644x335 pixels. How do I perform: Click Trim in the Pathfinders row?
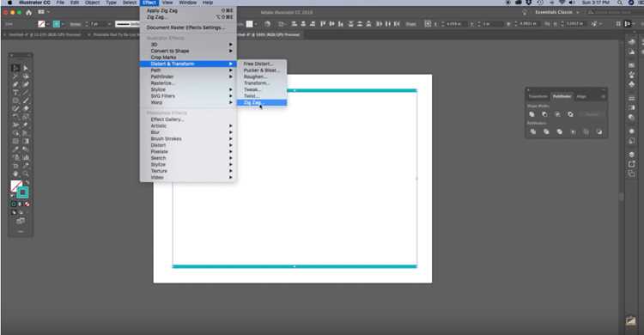coord(546,132)
